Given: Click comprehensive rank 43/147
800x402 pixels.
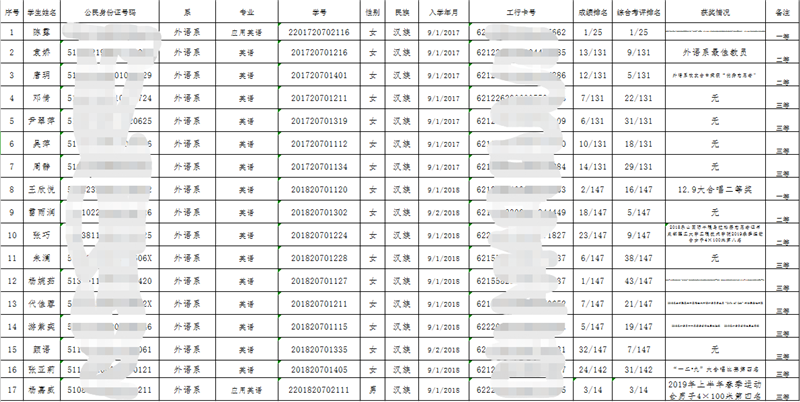Looking at the screenshot, I should click(x=639, y=281).
